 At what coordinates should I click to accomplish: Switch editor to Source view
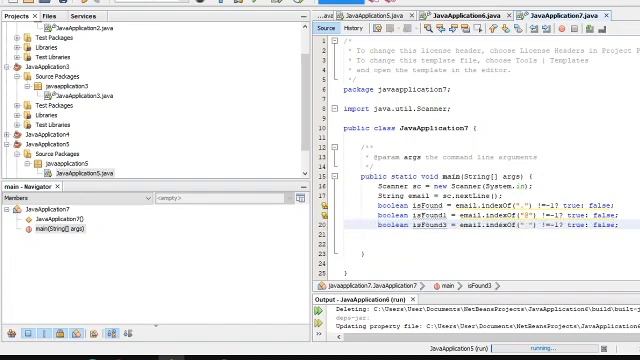[326, 28]
